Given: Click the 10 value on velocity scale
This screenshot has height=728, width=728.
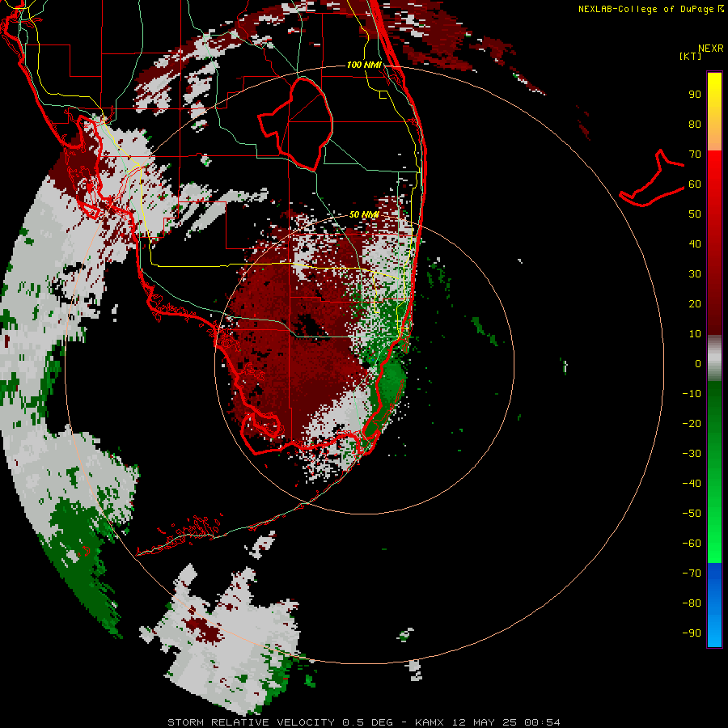Looking at the screenshot, I should click(x=695, y=334).
